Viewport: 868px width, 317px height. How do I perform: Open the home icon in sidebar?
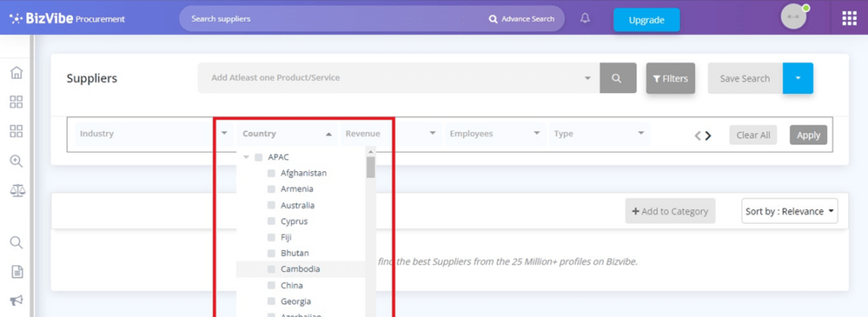click(x=17, y=73)
